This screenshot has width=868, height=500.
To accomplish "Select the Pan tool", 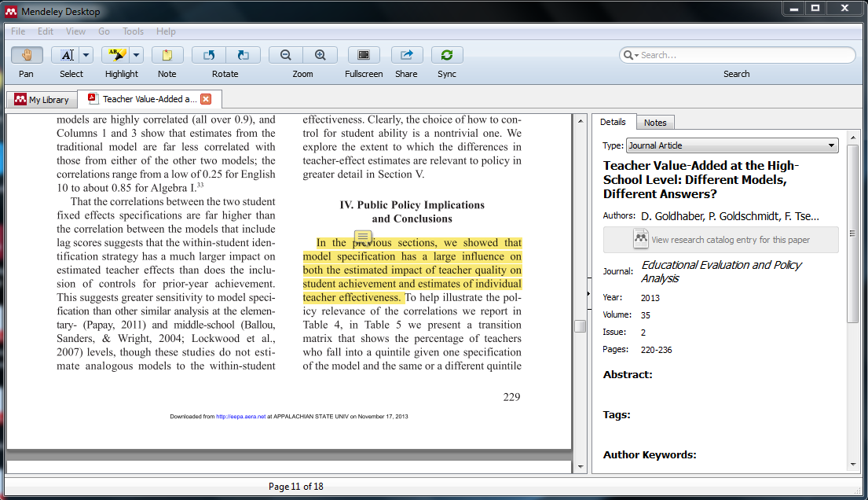I will tap(25, 55).
